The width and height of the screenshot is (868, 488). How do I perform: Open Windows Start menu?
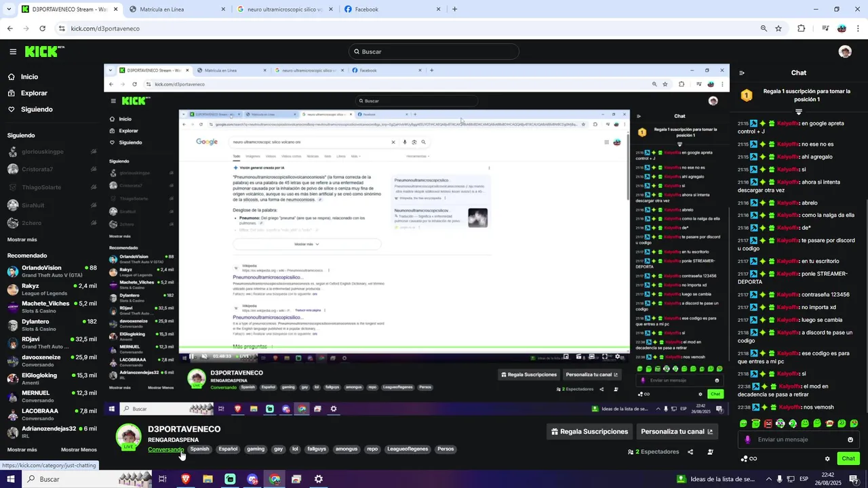coord(11,479)
